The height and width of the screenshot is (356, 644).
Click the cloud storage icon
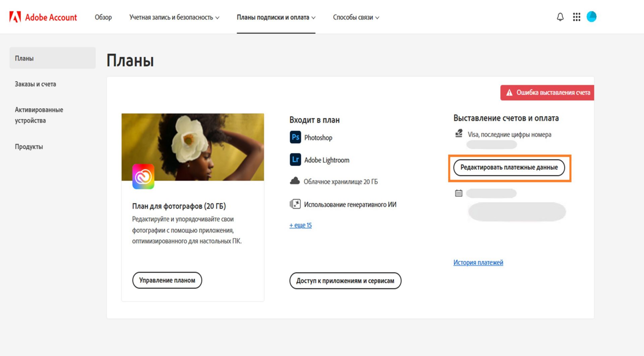coord(295,180)
